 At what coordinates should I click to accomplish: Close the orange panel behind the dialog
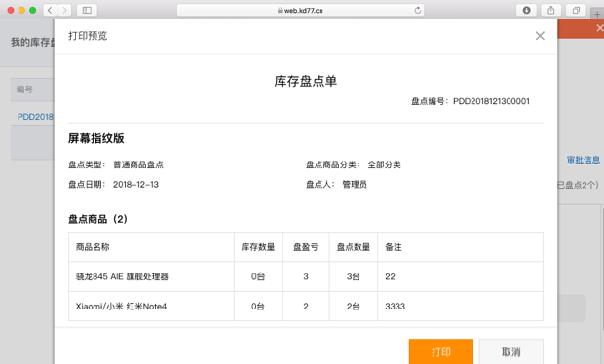click(600, 28)
